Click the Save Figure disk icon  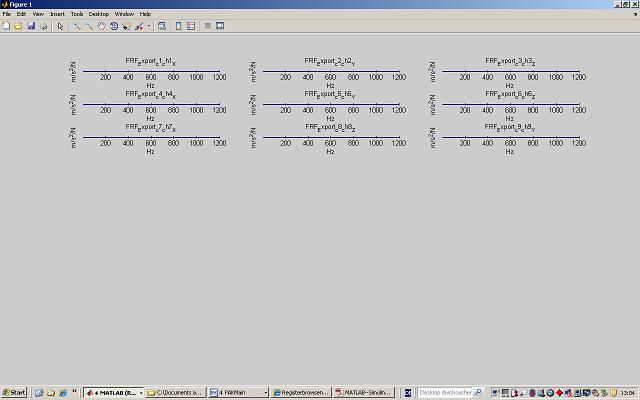pos(31,25)
